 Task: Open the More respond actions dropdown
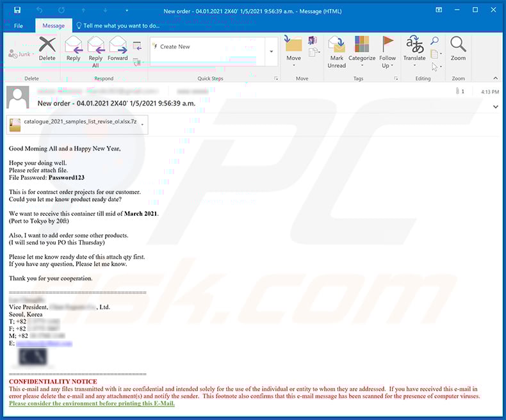click(138, 62)
